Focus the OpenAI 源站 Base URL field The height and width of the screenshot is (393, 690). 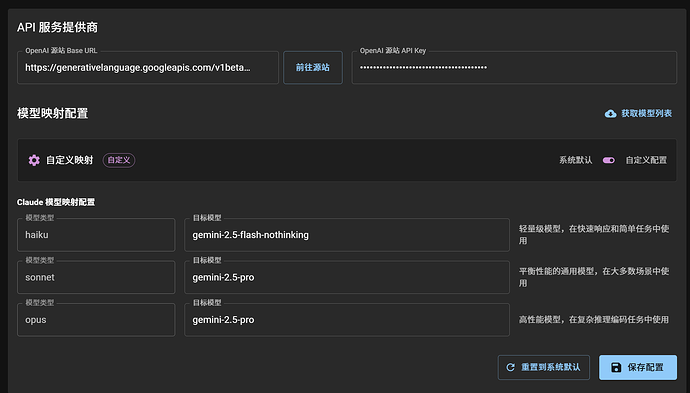click(x=148, y=67)
